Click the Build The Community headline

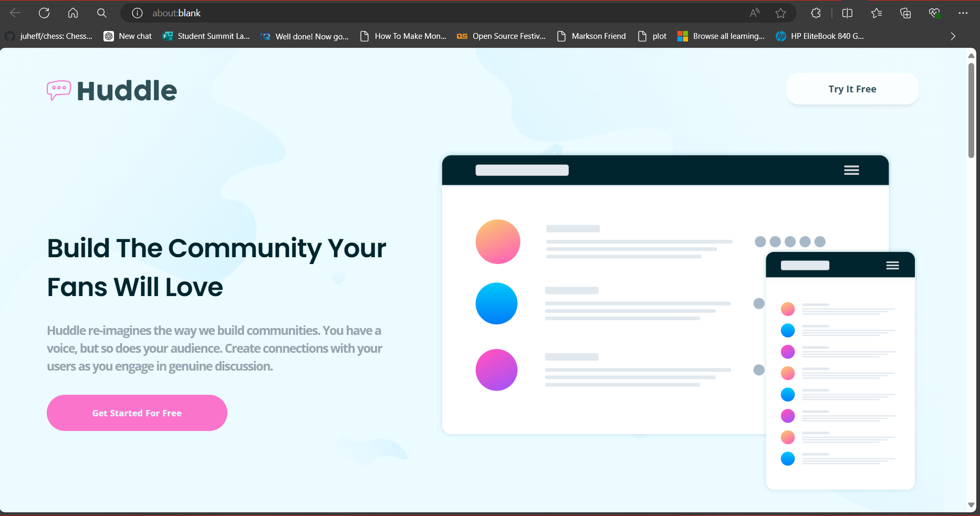(x=216, y=267)
